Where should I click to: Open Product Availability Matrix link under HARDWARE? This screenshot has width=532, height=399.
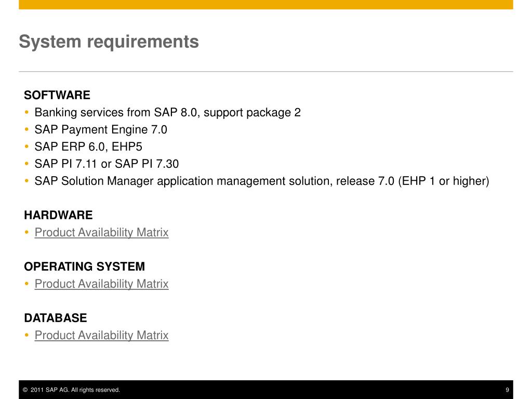coord(101,232)
